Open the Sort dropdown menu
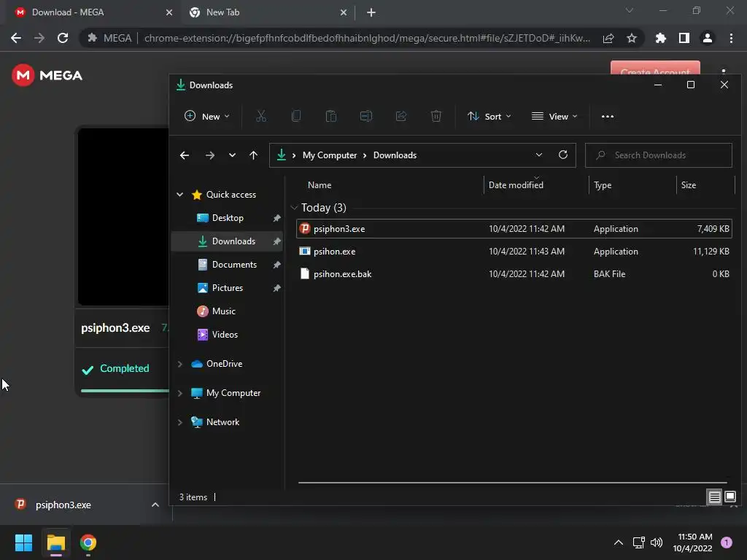The height and width of the screenshot is (560, 747). pos(489,116)
